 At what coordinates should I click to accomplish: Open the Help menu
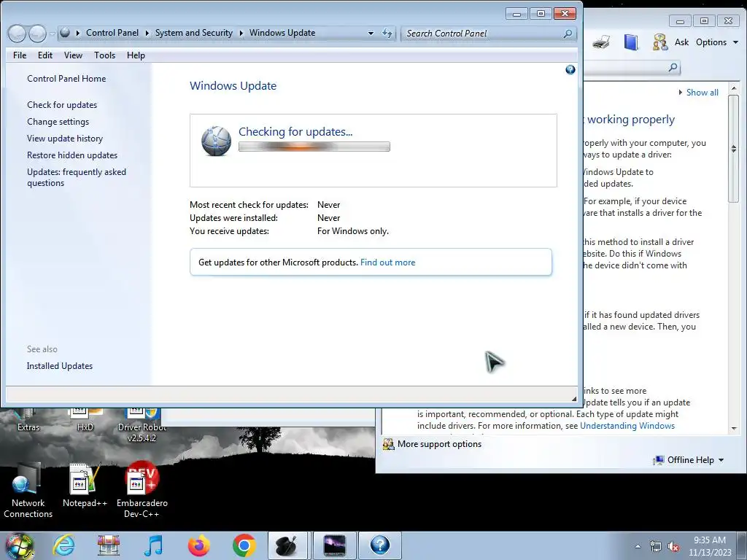click(136, 55)
